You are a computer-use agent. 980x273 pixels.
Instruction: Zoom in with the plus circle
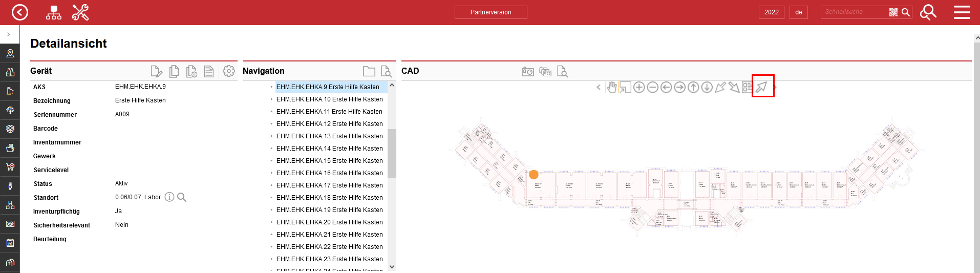pyautogui.click(x=639, y=87)
